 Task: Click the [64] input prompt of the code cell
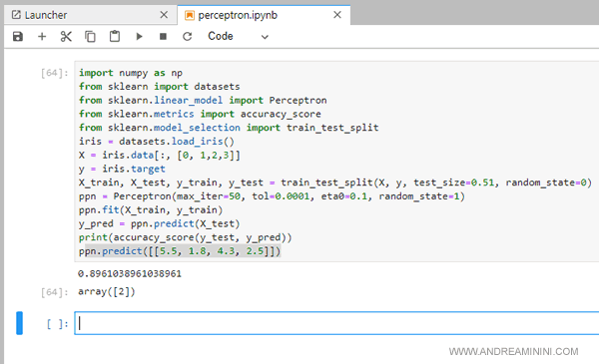coord(55,73)
